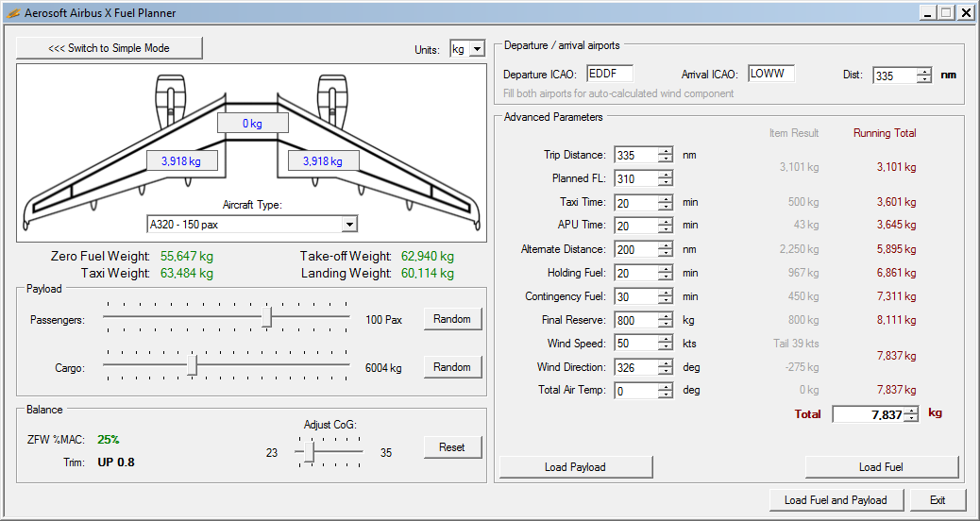This screenshot has height=521, width=980.
Task: Click the Fuel Planner title bar icon
Action: pos(13,13)
